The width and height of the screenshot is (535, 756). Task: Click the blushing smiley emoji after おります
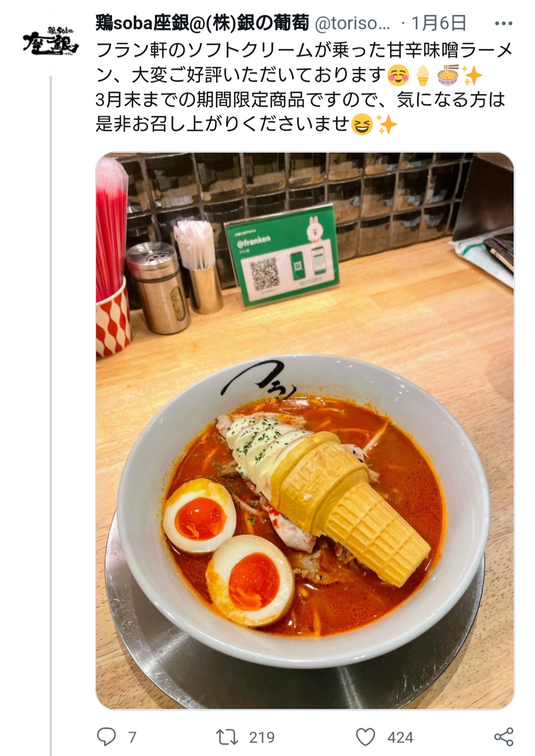[398, 75]
